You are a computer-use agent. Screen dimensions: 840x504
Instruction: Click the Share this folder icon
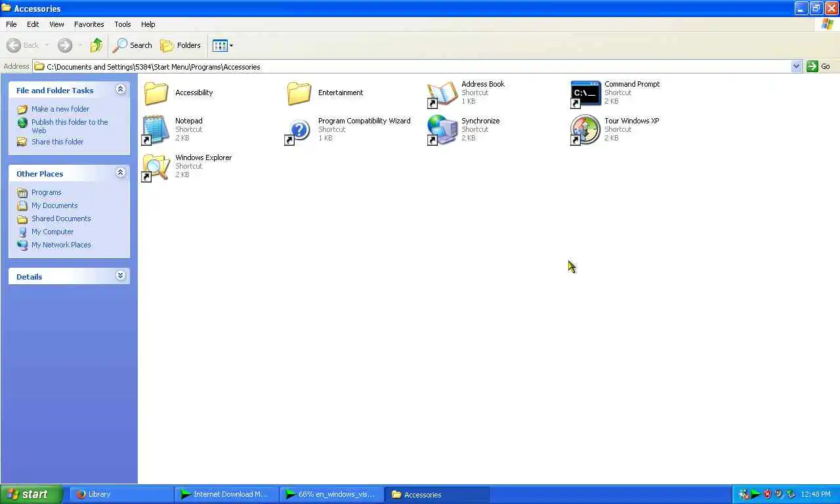click(22, 142)
